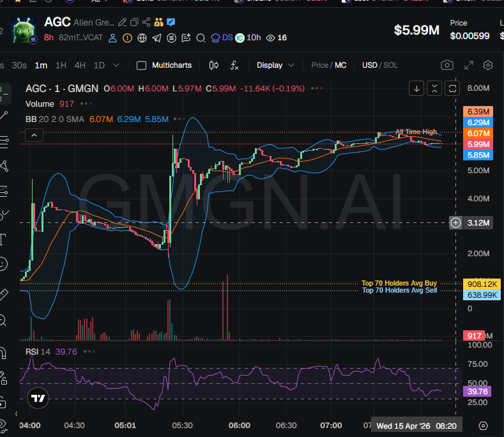Open the TradingView logo link
The width and height of the screenshot is (504, 437).
[x=38, y=398]
